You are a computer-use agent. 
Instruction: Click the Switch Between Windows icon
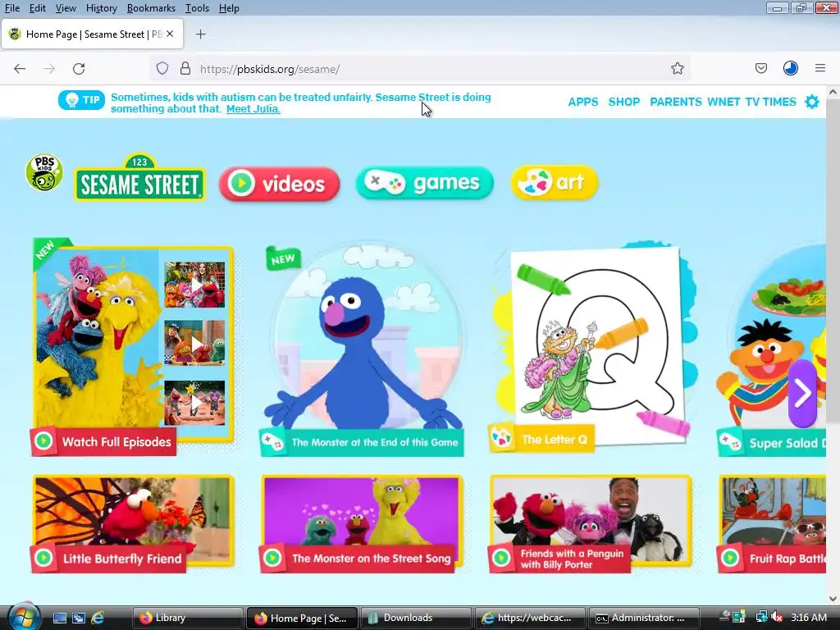point(79,618)
